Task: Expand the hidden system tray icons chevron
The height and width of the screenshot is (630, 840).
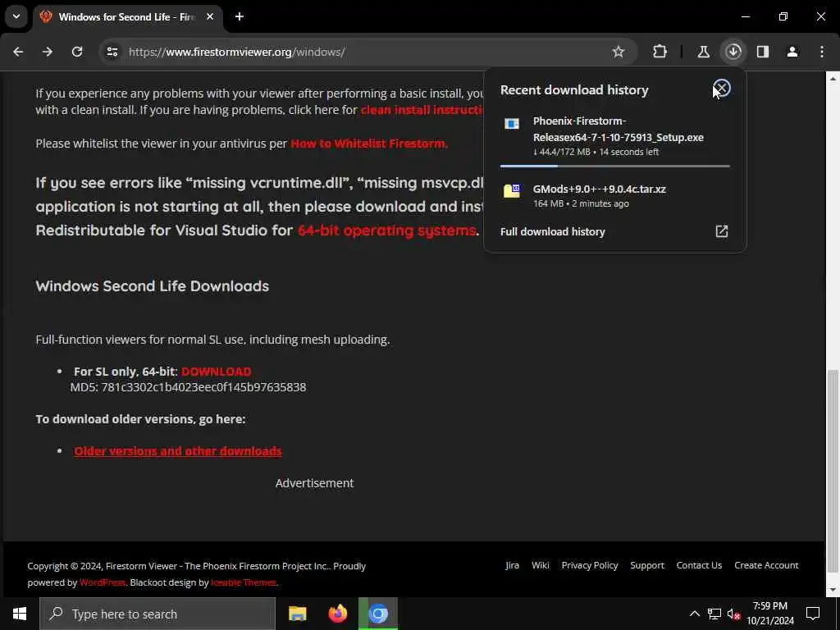Action: 694,614
